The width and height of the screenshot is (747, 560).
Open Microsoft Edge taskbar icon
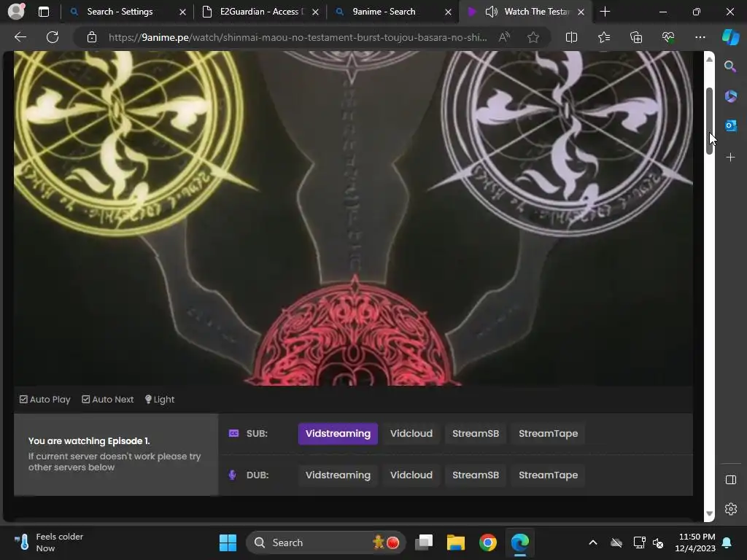519,542
